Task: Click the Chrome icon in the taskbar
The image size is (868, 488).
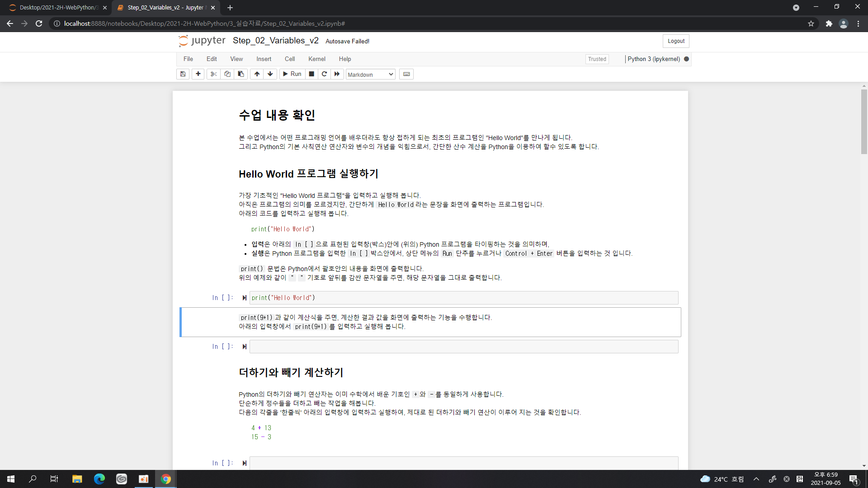Action: [166, 479]
